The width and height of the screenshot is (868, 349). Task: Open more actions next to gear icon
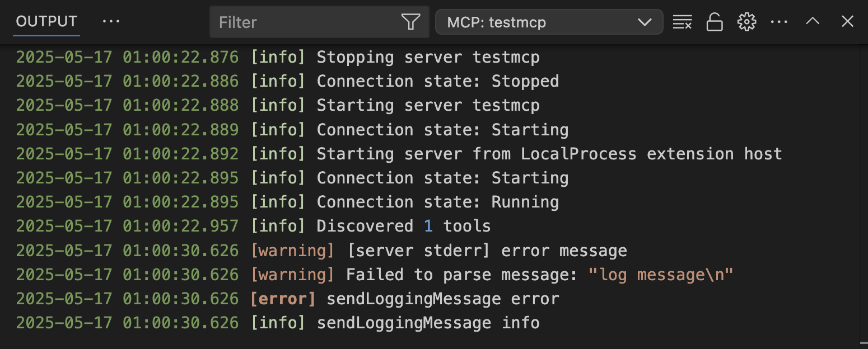click(x=779, y=22)
